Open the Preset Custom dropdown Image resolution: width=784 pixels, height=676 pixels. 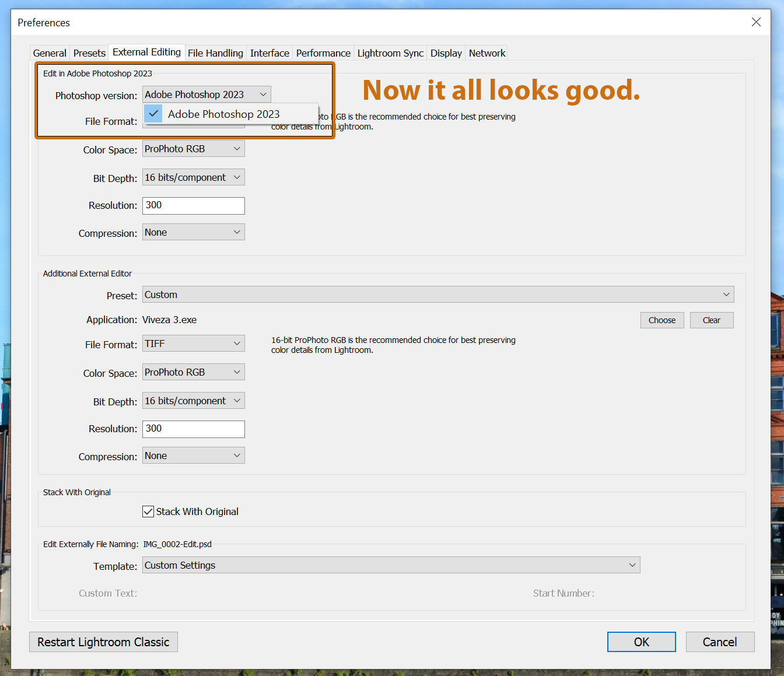(438, 295)
